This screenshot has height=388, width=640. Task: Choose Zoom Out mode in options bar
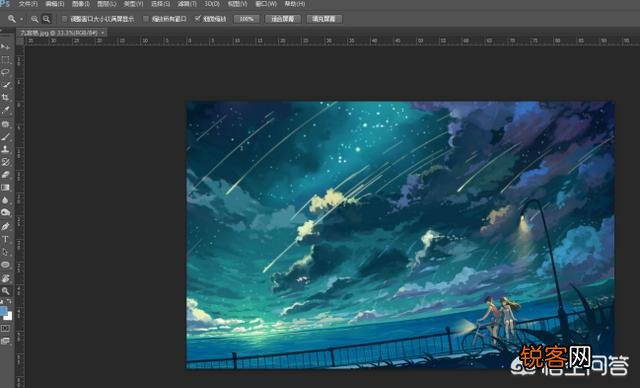[47, 19]
